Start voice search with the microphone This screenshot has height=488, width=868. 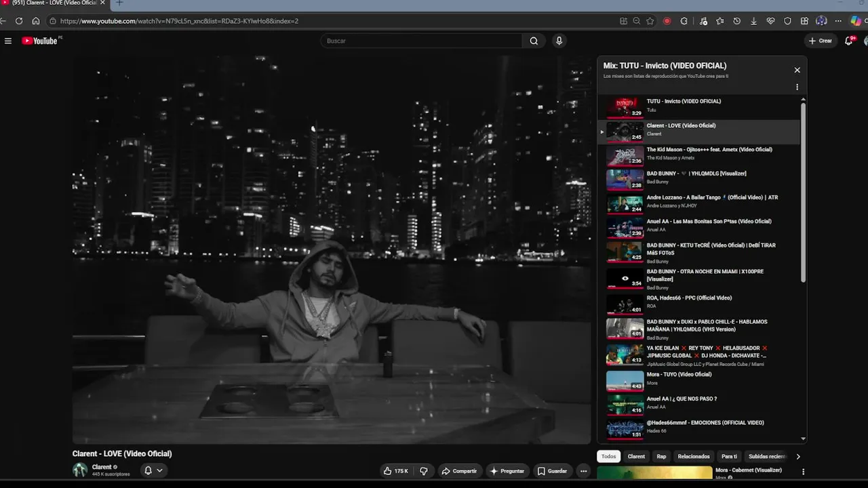559,41
